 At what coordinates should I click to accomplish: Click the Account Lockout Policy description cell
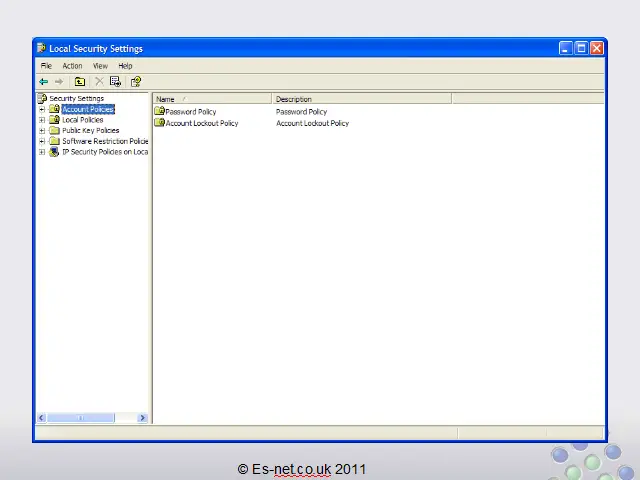click(312, 123)
